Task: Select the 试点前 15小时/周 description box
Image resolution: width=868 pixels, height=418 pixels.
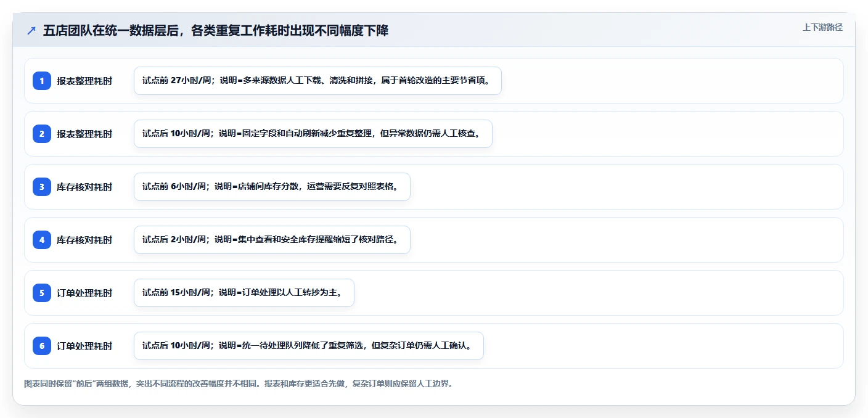Action: [x=244, y=293]
